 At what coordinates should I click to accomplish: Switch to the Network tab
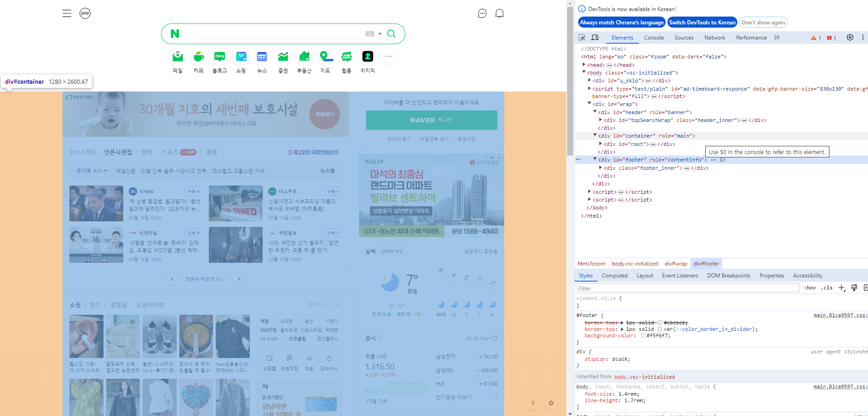715,38
